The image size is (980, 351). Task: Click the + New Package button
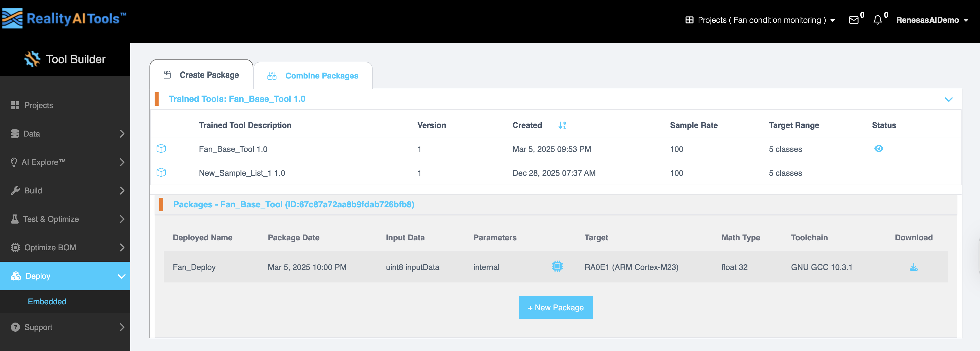pos(555,307)
